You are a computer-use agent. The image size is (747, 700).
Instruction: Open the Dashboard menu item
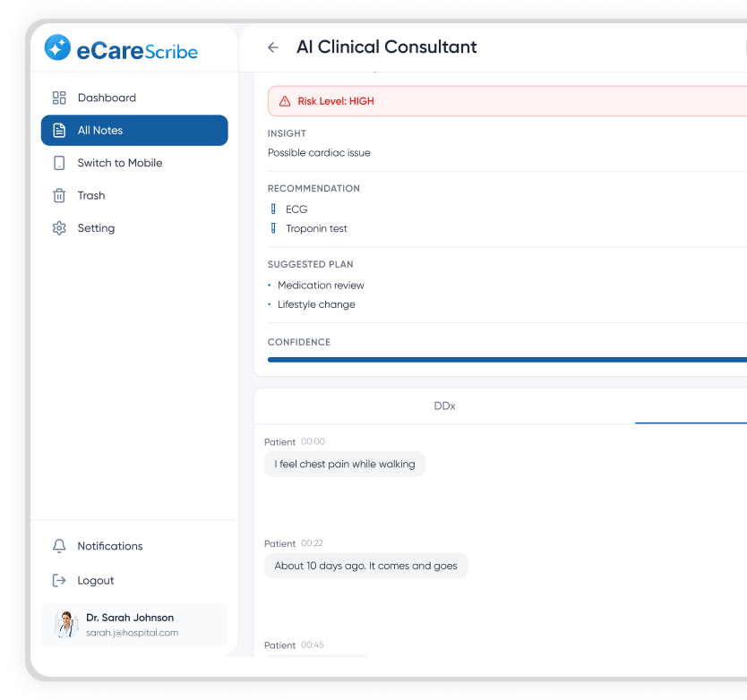click(107, 98)
